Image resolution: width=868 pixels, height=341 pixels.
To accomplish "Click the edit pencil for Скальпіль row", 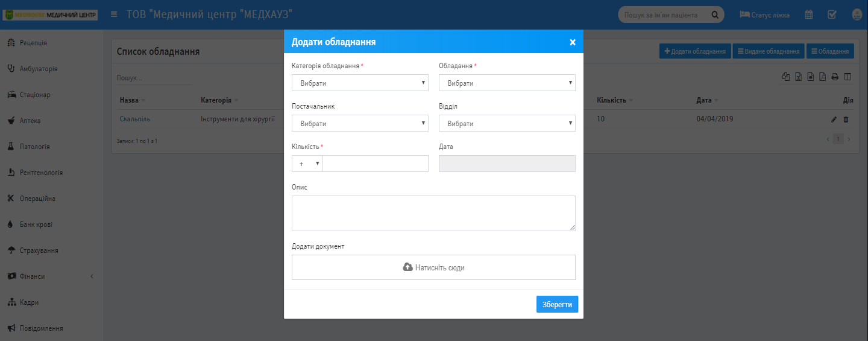I will point(834,120).
